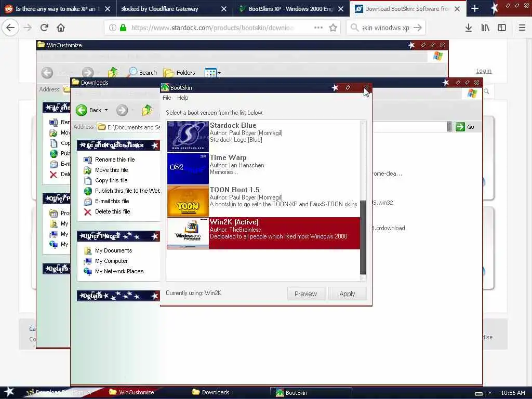Open the Help menu in BootSkin
The width and height of the screenshot is (532, 399).
pos(182,98)
